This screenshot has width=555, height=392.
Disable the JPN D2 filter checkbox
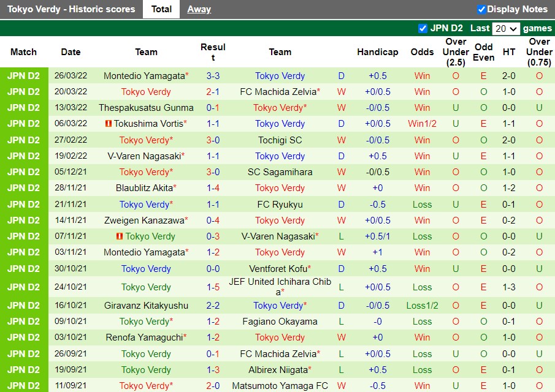point(423,28)
